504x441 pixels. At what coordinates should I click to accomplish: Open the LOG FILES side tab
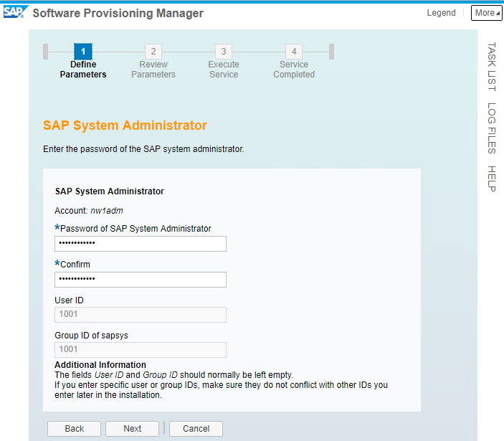[492, 128]
